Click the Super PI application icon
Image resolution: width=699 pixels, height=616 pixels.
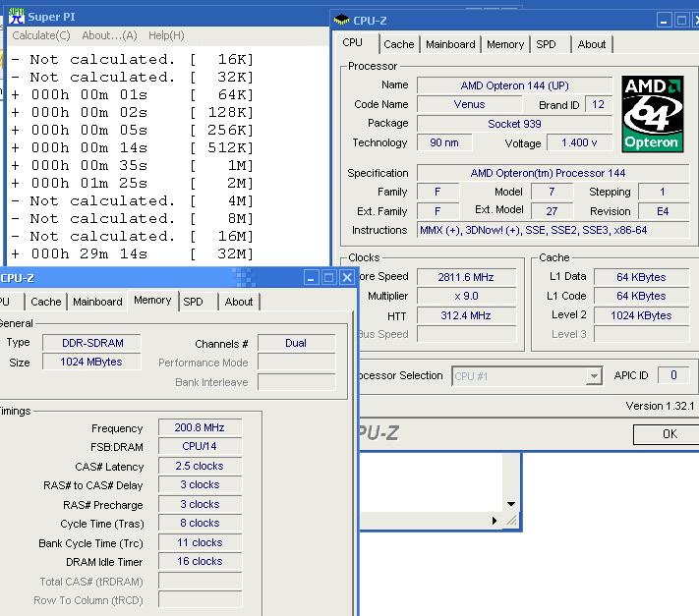tap(16, 17)
